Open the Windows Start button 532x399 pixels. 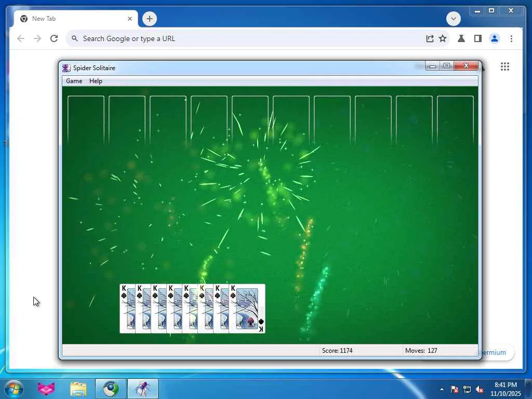pos(14,389)
